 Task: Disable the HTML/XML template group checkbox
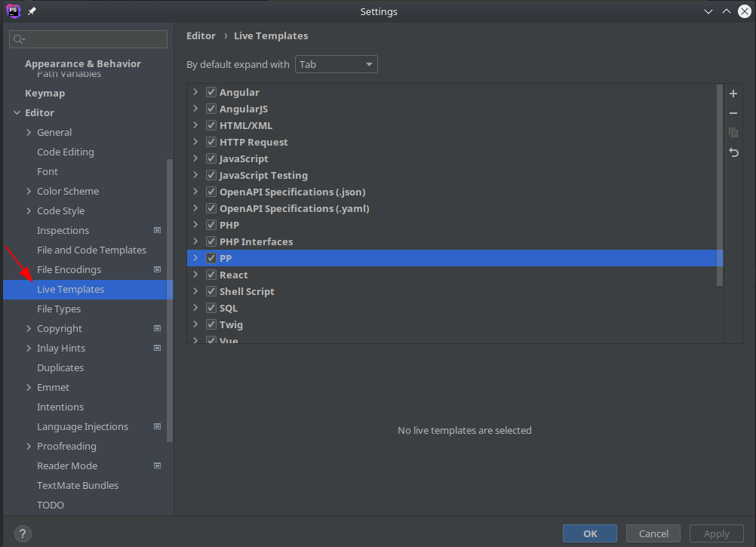211,125
